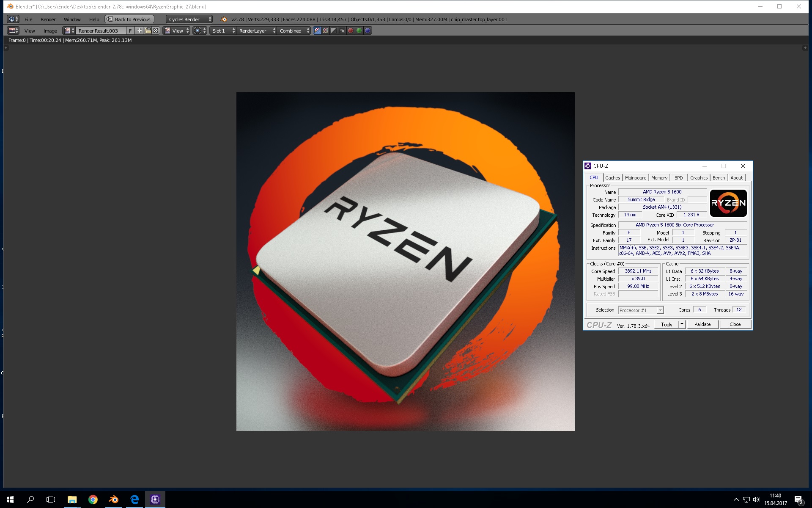Open the Combined pass dropdown
Viewport: 812px width, 508px height.
[294, 30]
